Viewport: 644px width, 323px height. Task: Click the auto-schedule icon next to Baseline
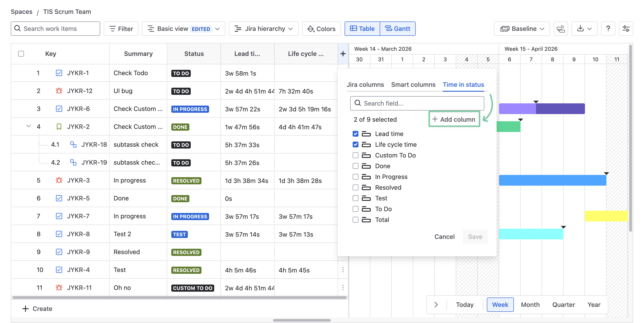(561, 28)
